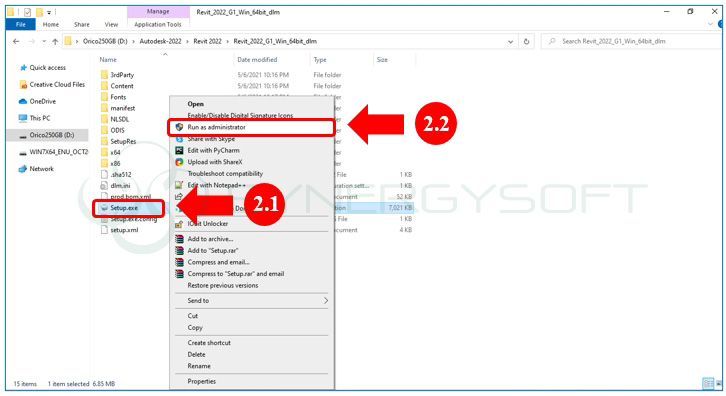Click the Skype icon in context menu
Screen dimensions: 726x396
point(179,139)
